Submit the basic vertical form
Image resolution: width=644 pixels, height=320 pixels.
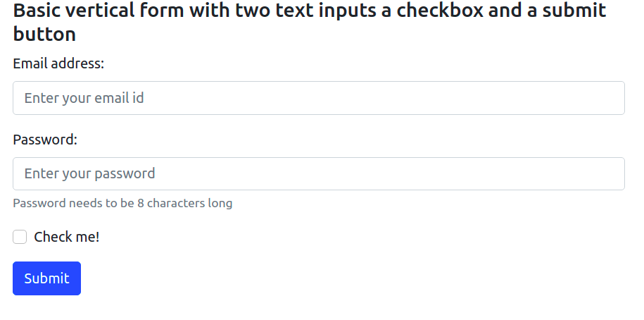point(46,278)
